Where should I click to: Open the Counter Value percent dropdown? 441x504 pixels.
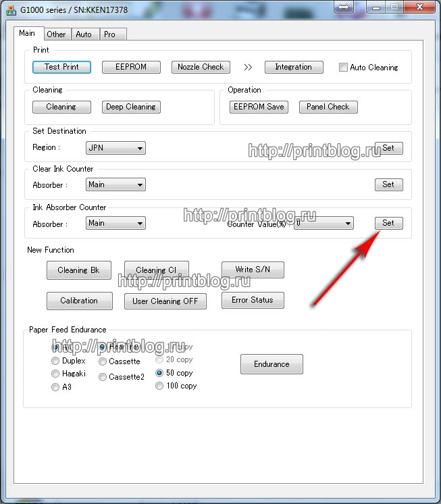(x=323, y=223)
